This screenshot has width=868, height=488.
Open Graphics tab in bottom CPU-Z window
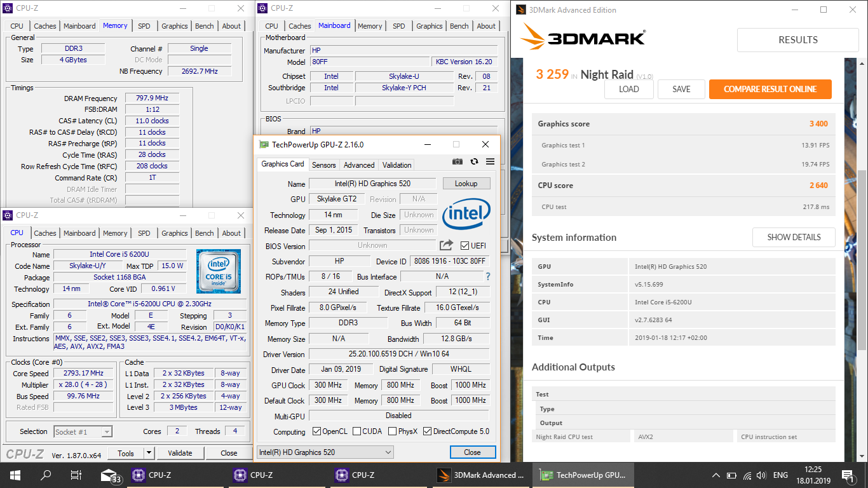tap(174, 233)
